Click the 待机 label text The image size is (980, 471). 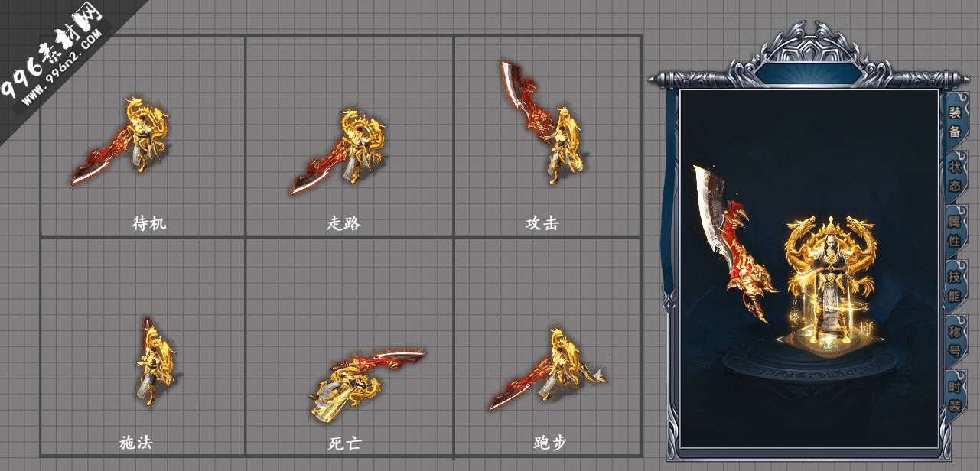[149, 223]
